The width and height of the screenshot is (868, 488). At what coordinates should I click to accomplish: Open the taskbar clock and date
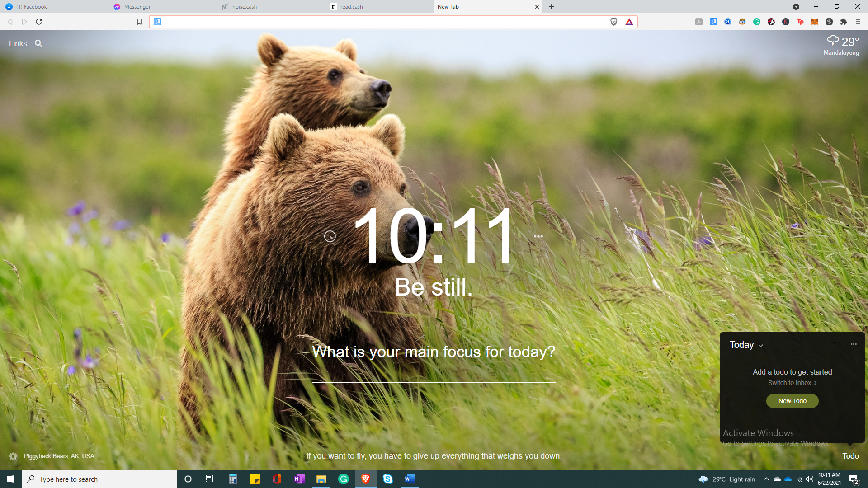tap(829, 479)
